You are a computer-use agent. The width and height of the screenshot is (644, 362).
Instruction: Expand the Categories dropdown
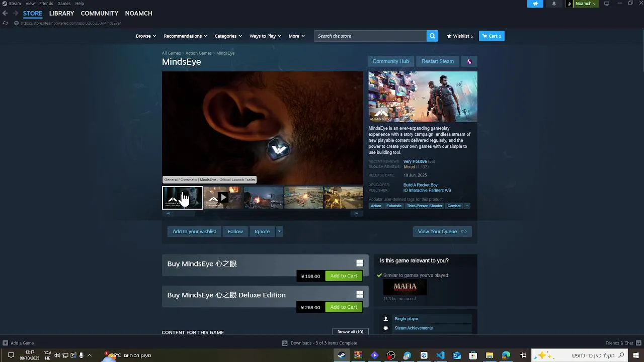[x=228, y=36]
